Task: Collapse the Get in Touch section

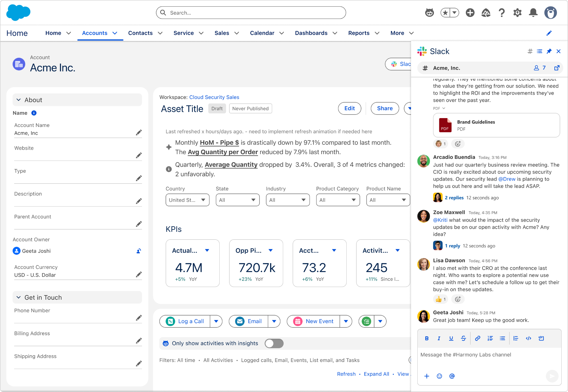Action: (x=77, y=297)
